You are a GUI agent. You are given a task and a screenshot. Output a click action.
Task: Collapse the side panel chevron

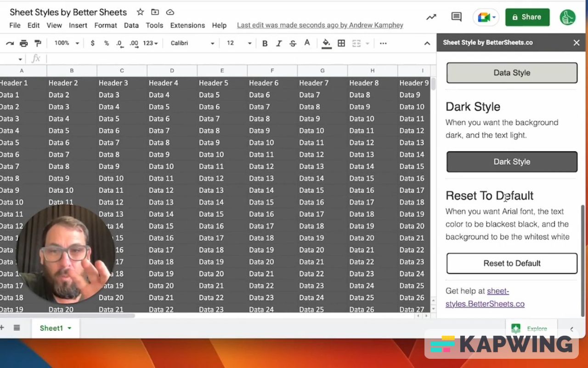click(x=571, y=329)
